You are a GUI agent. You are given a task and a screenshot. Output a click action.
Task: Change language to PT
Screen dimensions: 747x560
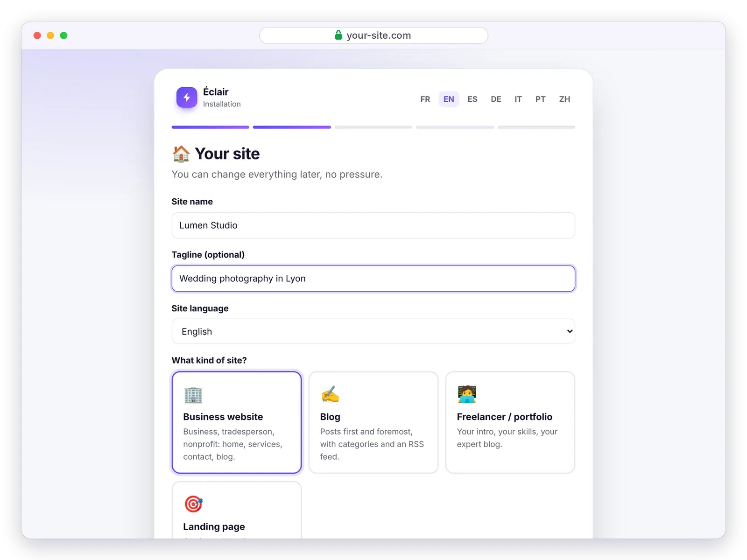540,99
